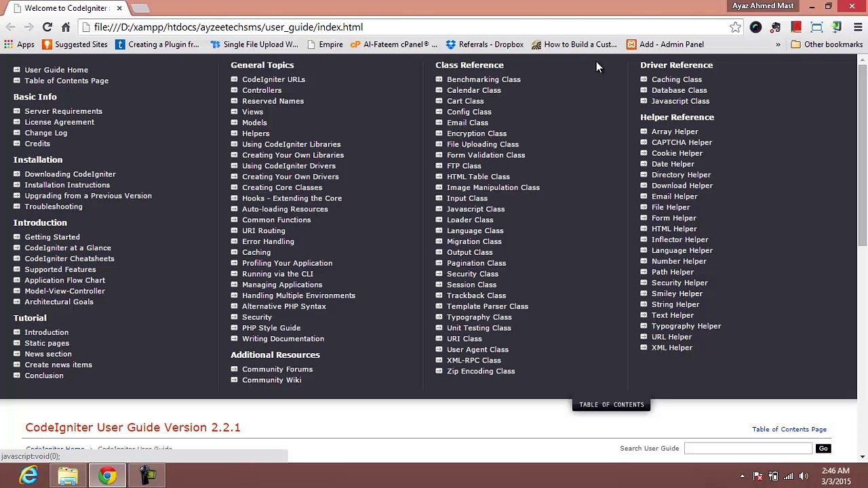Open the taskbar clock showing 2:46 AM
The image size is (868, 488).
(835, 476)
